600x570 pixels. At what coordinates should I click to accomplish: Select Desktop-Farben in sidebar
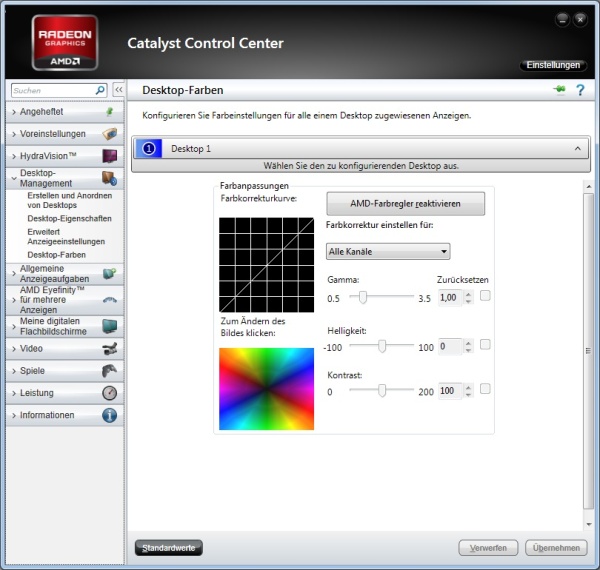click(57, 255)
